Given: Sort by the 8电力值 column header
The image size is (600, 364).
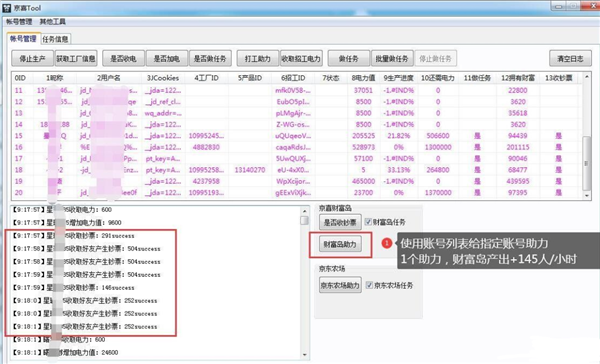Looking at the screenshot, I should [363, 78].
